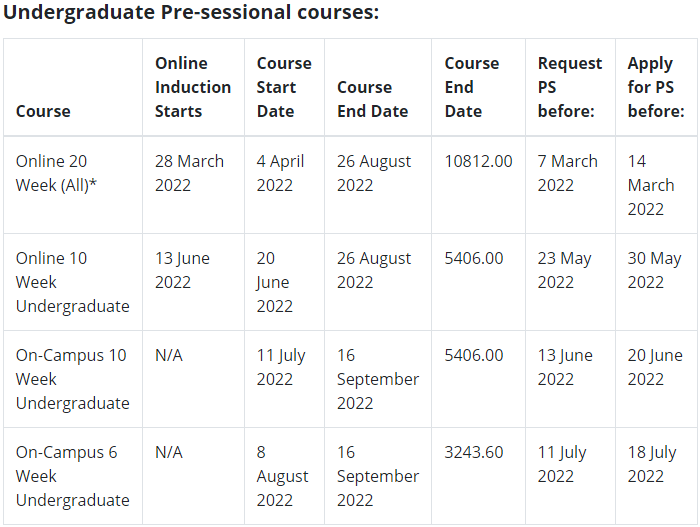Screen dimensions: 700x527
Task: Click the 3243.60 amount cell
Action: click(x=474, y=452)
